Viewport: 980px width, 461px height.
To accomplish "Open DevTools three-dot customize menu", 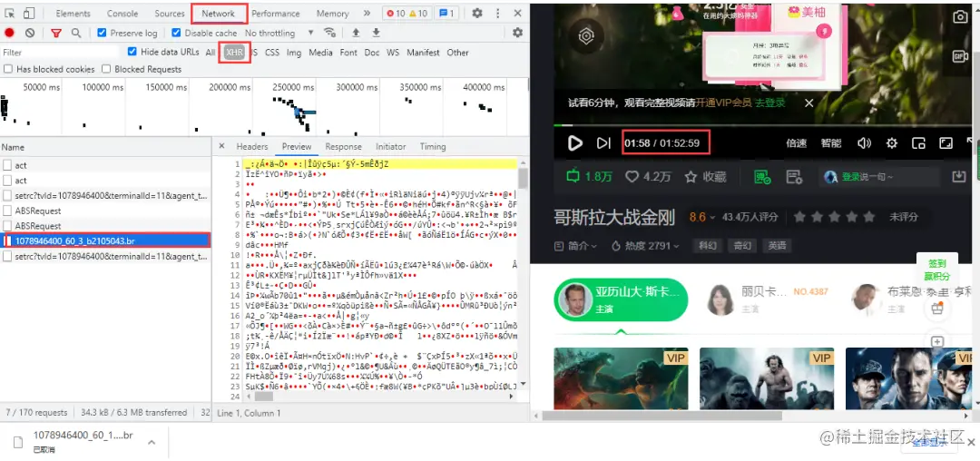I will click(497, 13).
